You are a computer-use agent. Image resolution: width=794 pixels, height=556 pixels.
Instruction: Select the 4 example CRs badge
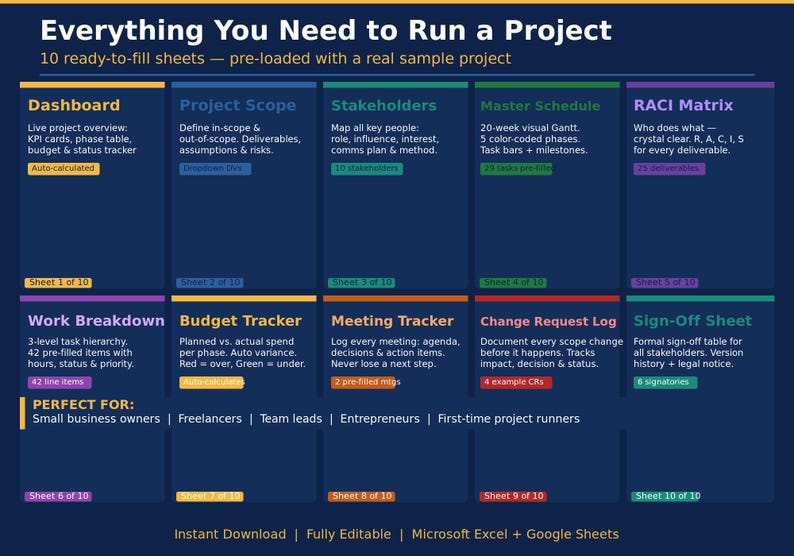(x=515, y=382)
